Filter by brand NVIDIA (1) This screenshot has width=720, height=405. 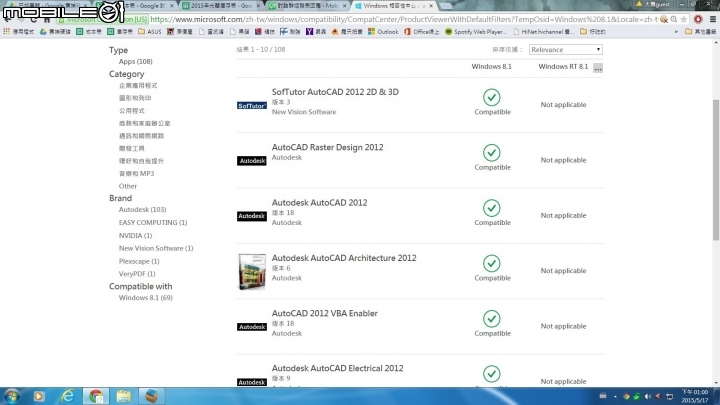[135, 236]
